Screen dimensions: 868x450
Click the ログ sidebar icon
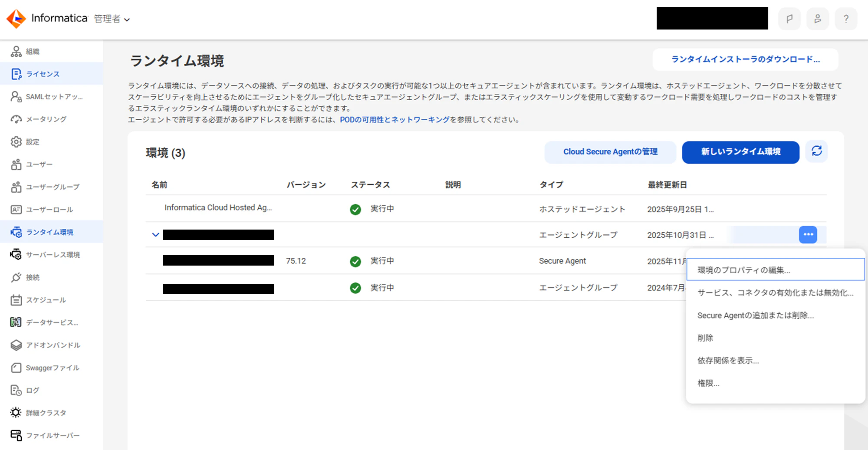click(x=16, y=391)
